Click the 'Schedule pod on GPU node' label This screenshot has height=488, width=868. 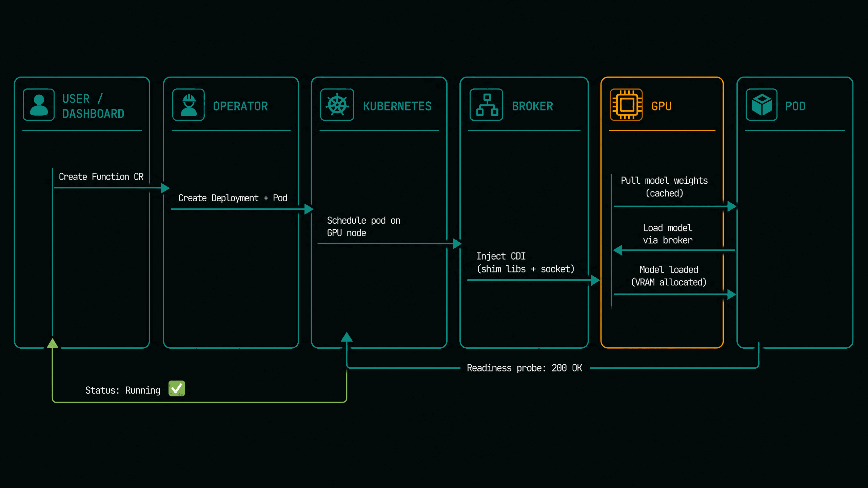coord(363,226)
